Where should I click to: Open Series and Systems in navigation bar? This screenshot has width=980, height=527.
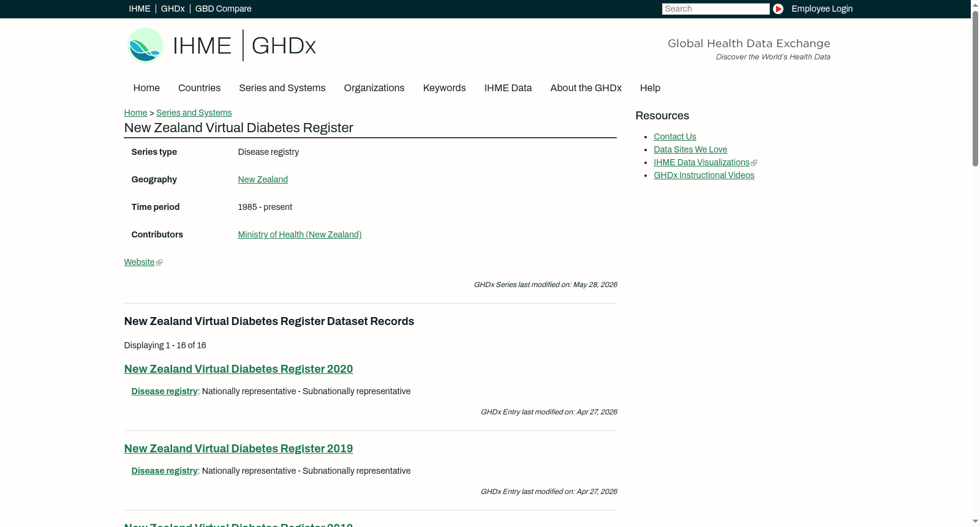(282, 88)
